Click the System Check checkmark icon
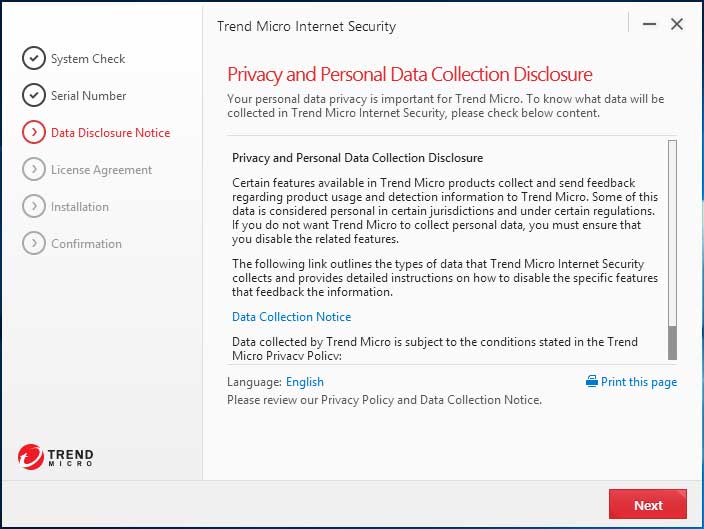Screen dimensions: 704x529 click(34, 58)
